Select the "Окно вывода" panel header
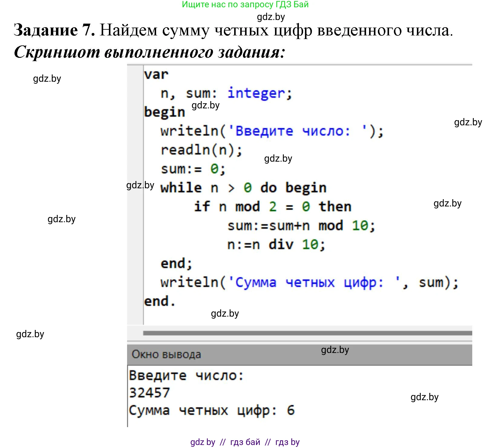The width and height of the screenshot is (491, 448). [166, 354]
